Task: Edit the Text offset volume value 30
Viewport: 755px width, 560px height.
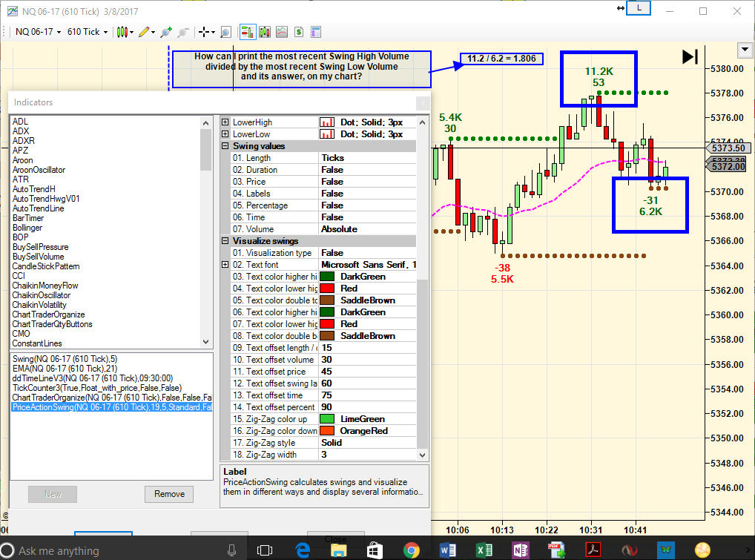Action: [x=367, y=360]
